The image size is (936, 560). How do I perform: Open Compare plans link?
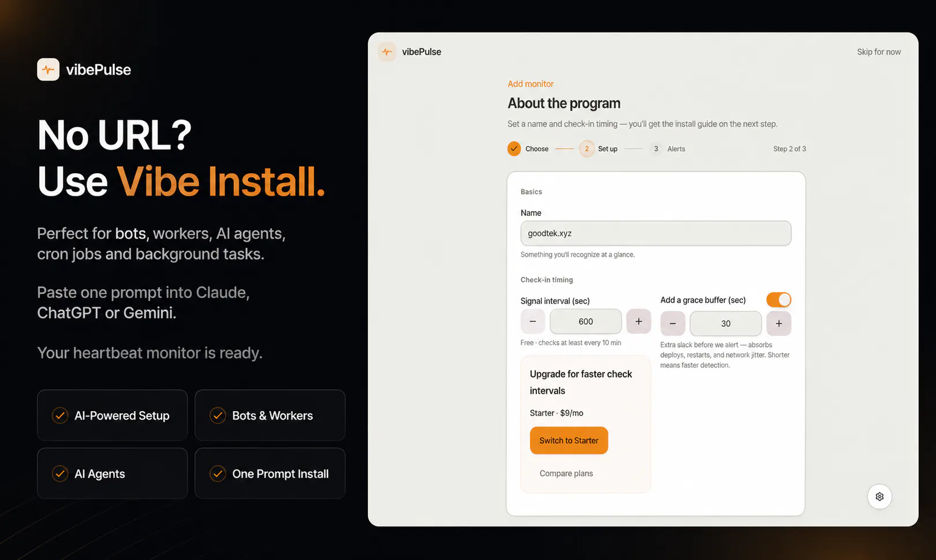point(566,473)
